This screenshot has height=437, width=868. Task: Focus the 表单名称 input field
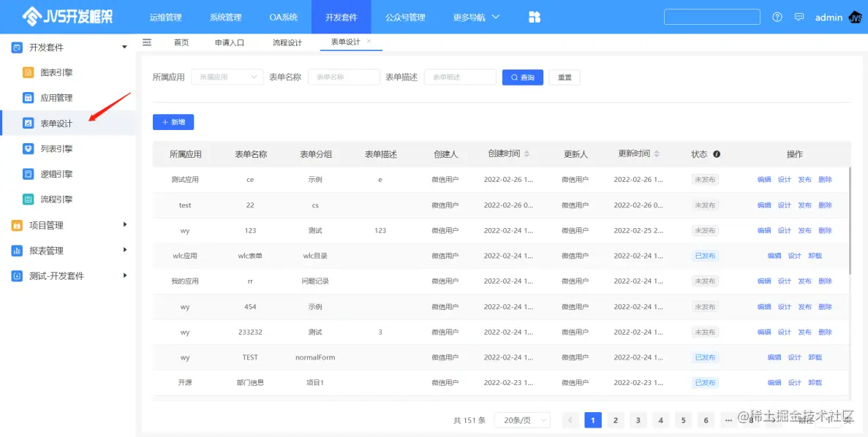pyautogui.click(x=344, y=77)
